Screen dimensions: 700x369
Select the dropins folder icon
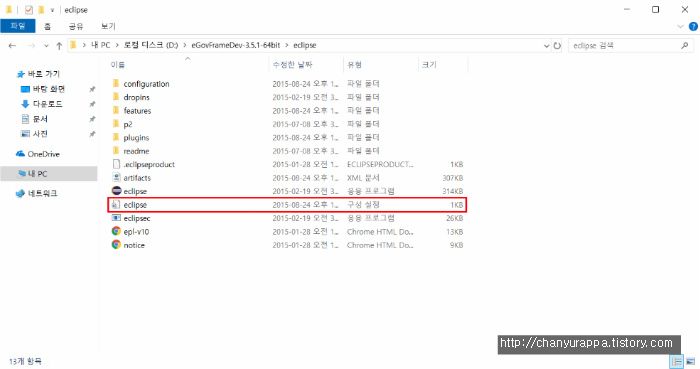[116, 97]
